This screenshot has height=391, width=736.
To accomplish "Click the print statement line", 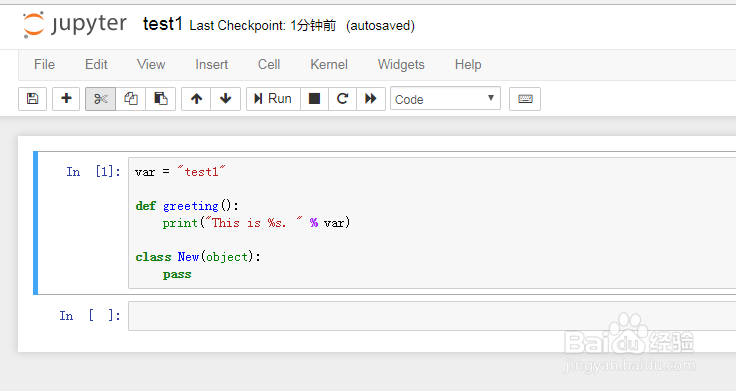I will (x=256, y=222).
